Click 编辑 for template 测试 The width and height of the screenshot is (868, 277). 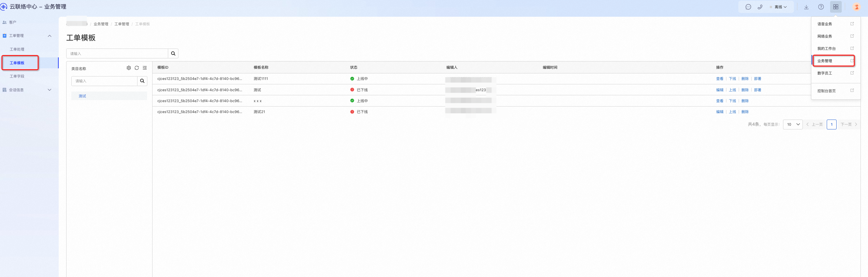click(x=720, y=90)
